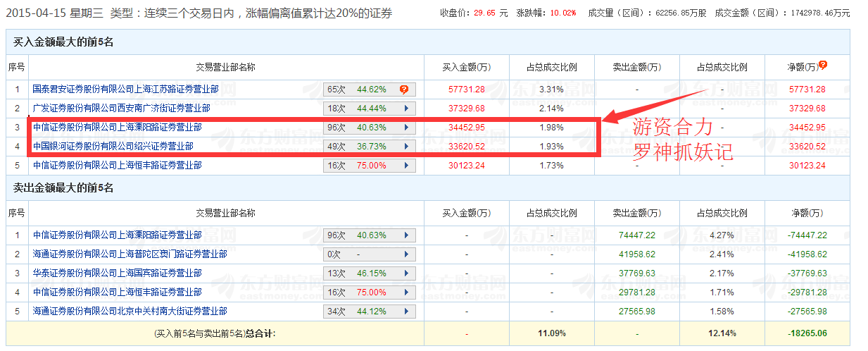Viewport: 868px width, 351px height.
Task: Select buy amount cell 30123.24 in 买入金额 column
Action: [466, 166]
